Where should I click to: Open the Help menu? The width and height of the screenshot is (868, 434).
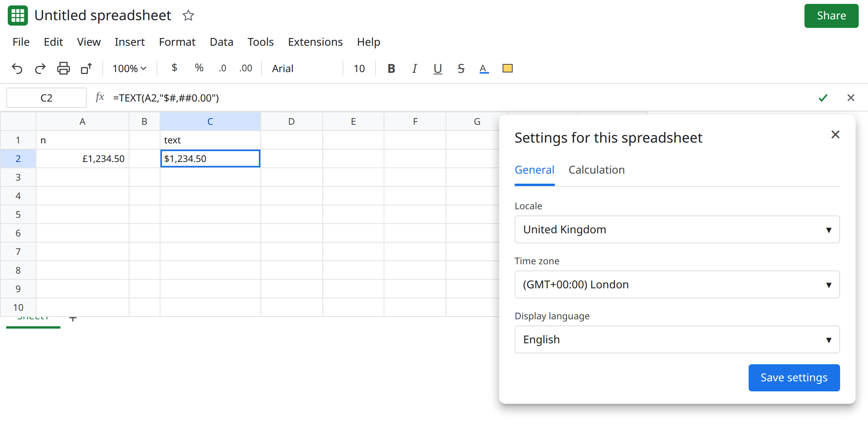pos(369,42)
